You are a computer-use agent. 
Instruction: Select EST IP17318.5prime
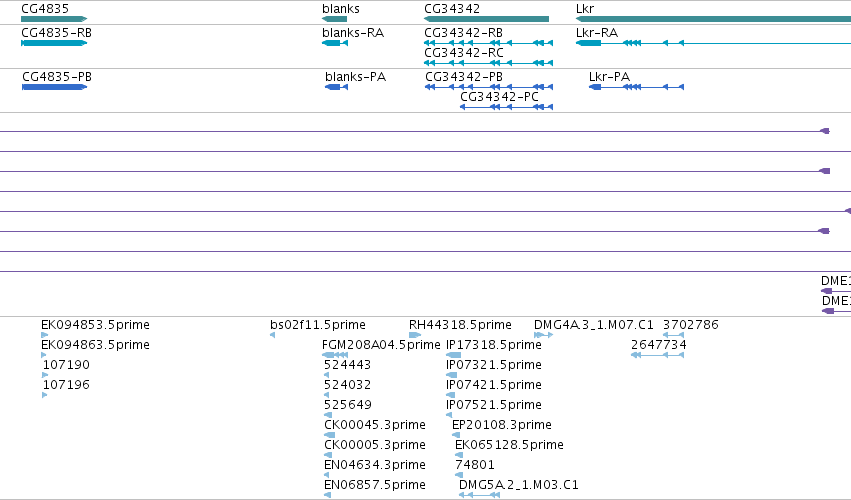tap(494, 345)
